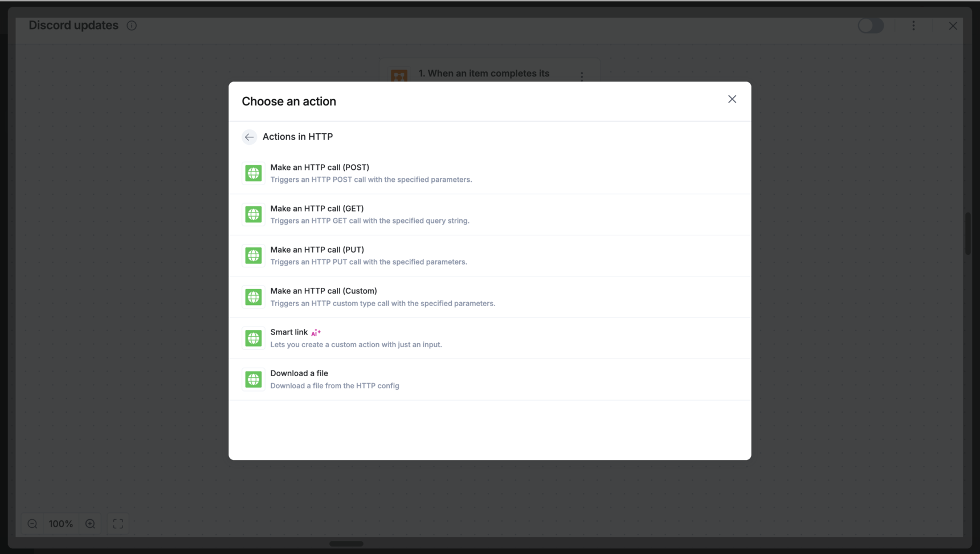
Task: Click the GET HTTP call globe icon
Action: coord(254,215)
